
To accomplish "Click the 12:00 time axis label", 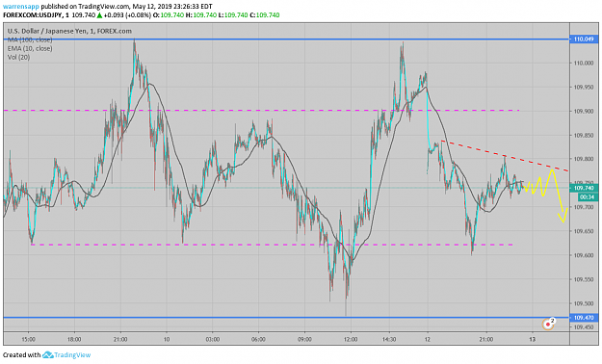I will [351, 339].
